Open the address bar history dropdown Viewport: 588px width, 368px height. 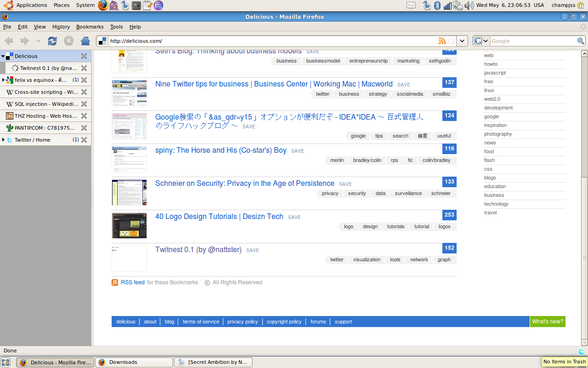pyautogui.click(x=463, y=41)
